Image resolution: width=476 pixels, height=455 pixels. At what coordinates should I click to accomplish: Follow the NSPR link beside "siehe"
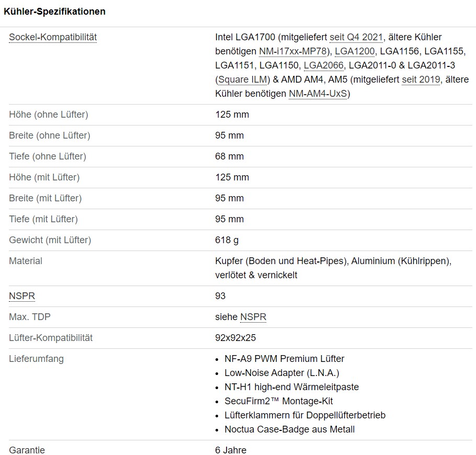tap(253, 317)
